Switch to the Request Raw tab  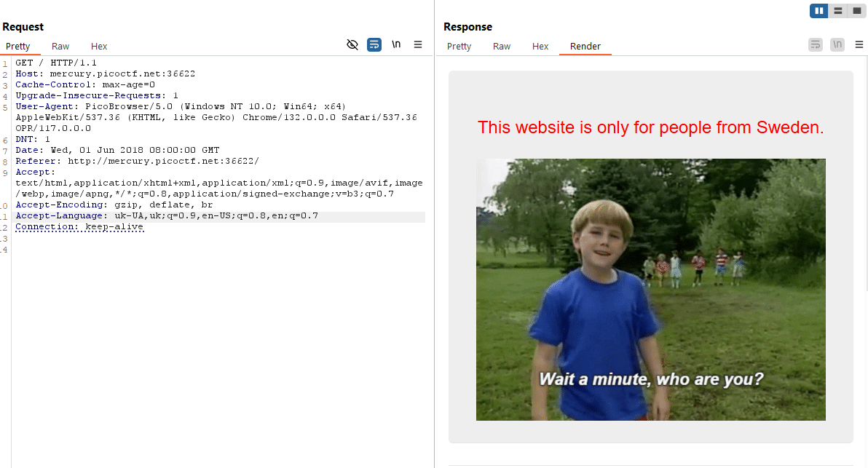point(60,47)
